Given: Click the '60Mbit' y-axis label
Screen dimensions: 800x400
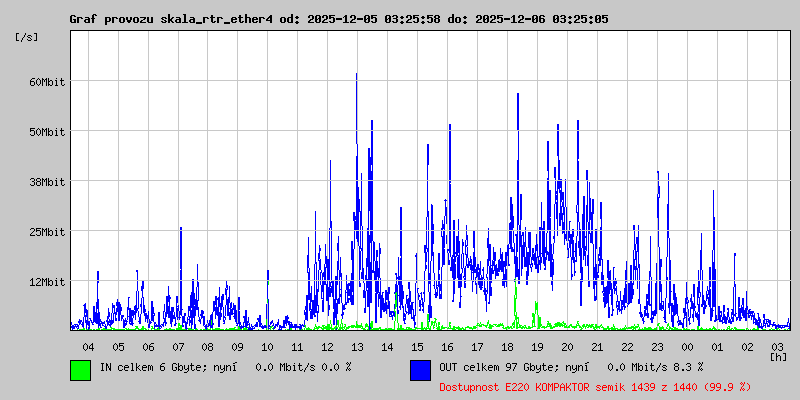Looking at the screenshot, I should pos(47,82).
